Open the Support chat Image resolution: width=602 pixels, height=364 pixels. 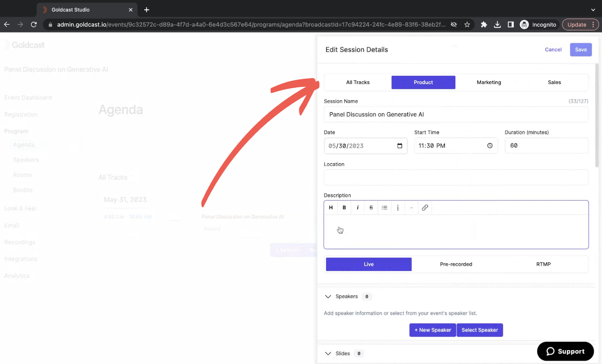(x=565, y=351)
